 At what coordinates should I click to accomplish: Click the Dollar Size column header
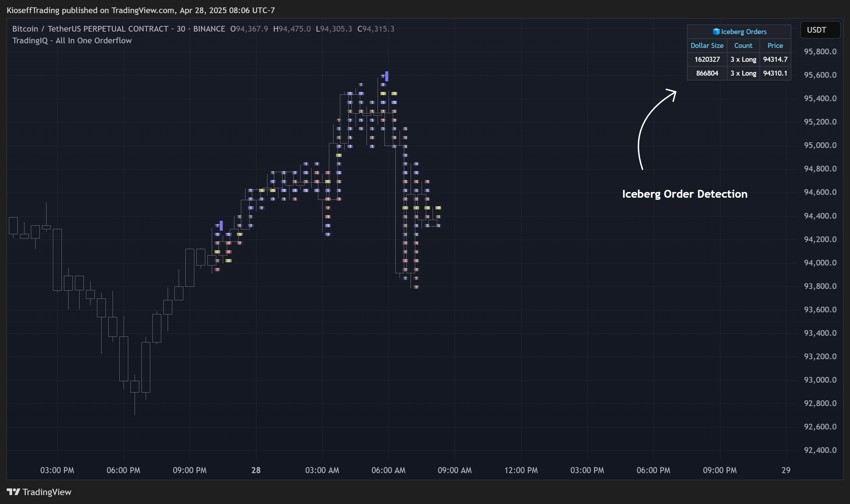[707, 45]
